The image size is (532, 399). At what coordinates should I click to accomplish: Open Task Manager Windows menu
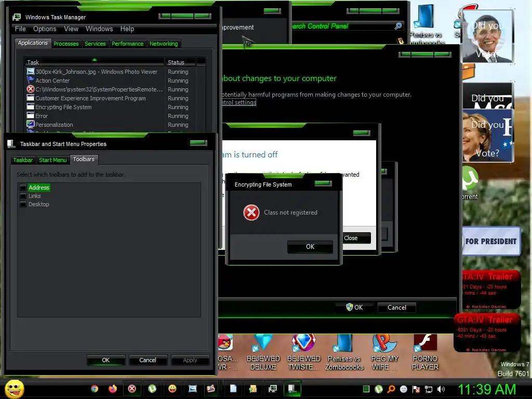[x=99, y=29]
